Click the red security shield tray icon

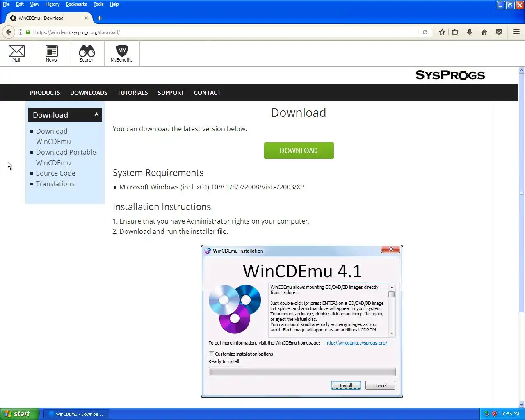point(494,414)
